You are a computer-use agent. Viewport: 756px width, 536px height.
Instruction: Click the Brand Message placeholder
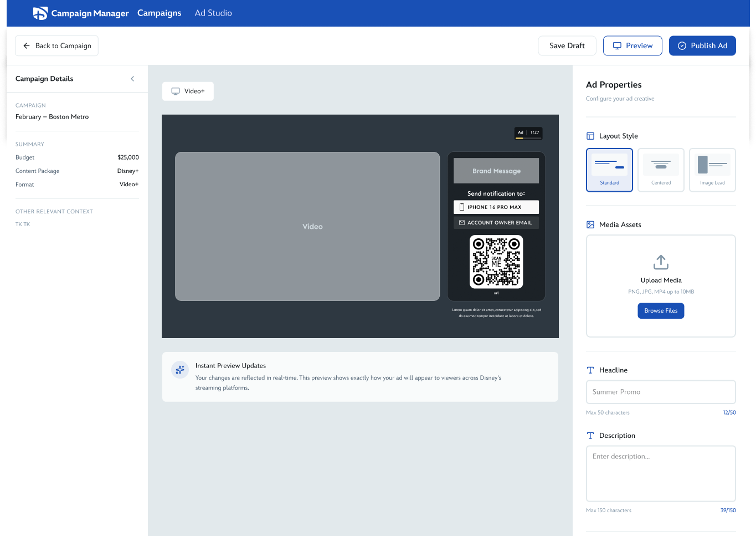click(x=496, y=171)
